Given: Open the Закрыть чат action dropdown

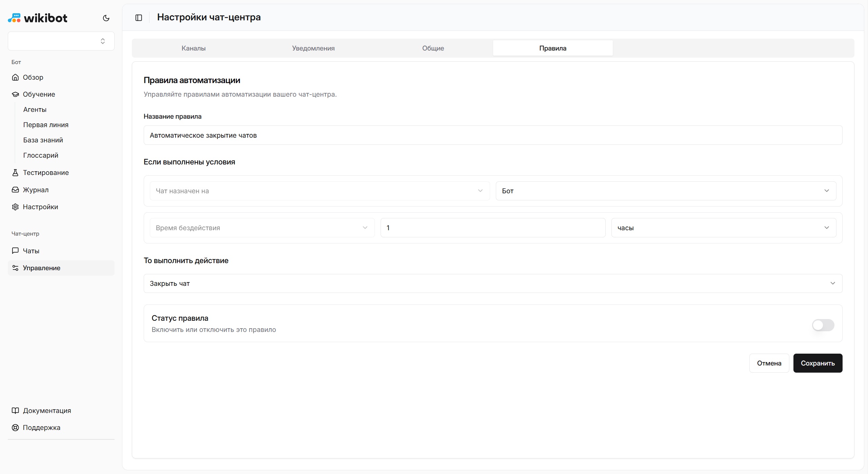Looking at the screenshot, I should point(492,283).
